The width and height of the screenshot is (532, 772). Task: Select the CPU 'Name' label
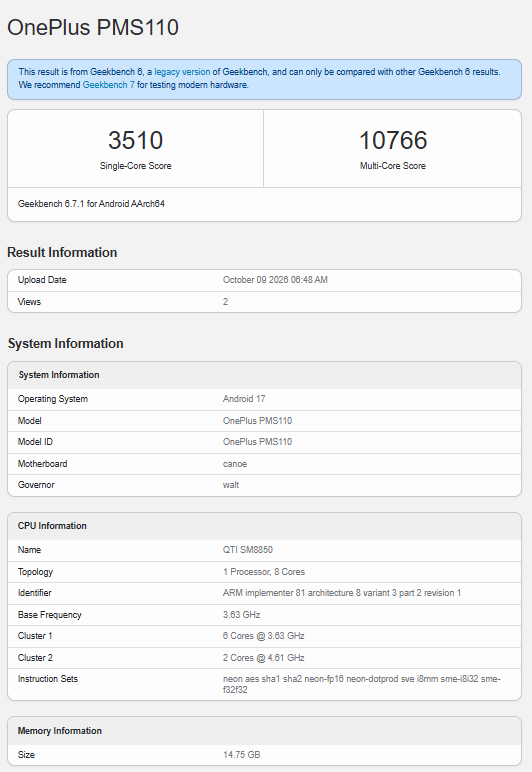tap(29, 550)
